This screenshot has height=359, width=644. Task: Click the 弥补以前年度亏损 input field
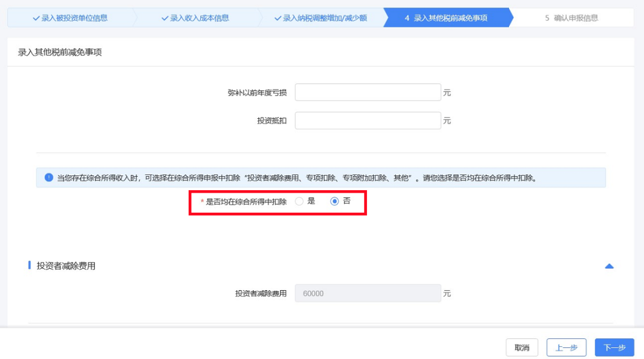click(x=367, y=91)
